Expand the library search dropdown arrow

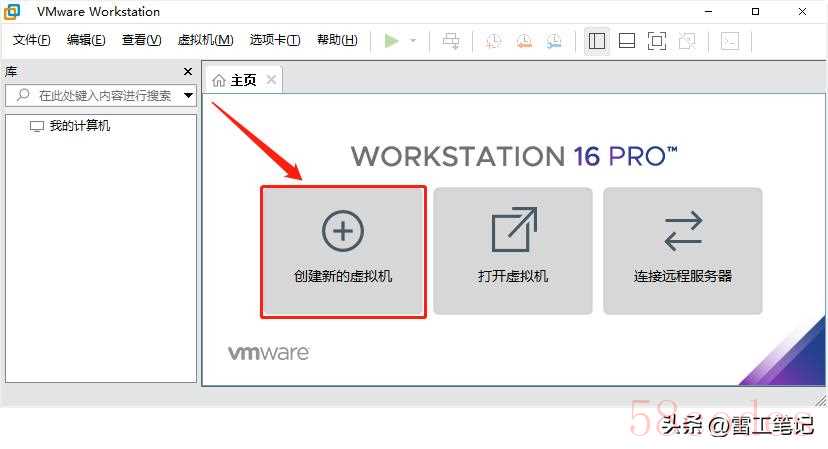coord(189,96)
